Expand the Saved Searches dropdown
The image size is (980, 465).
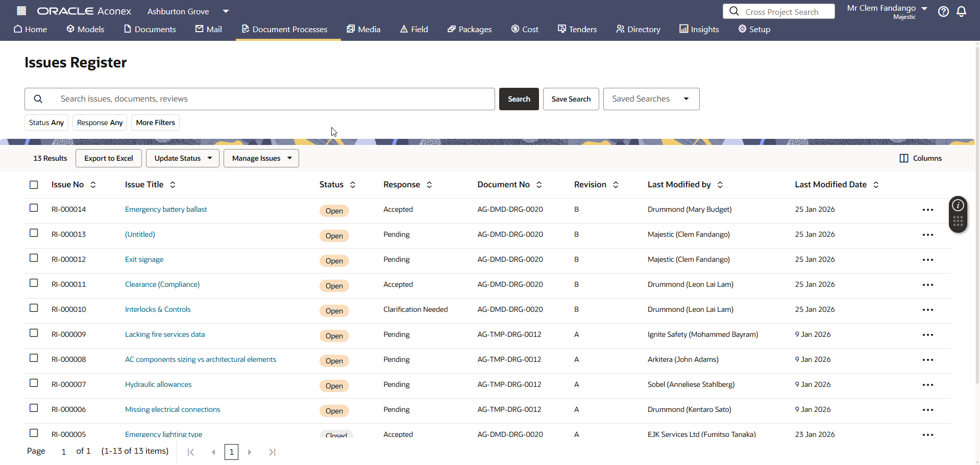tap(651, 99)
